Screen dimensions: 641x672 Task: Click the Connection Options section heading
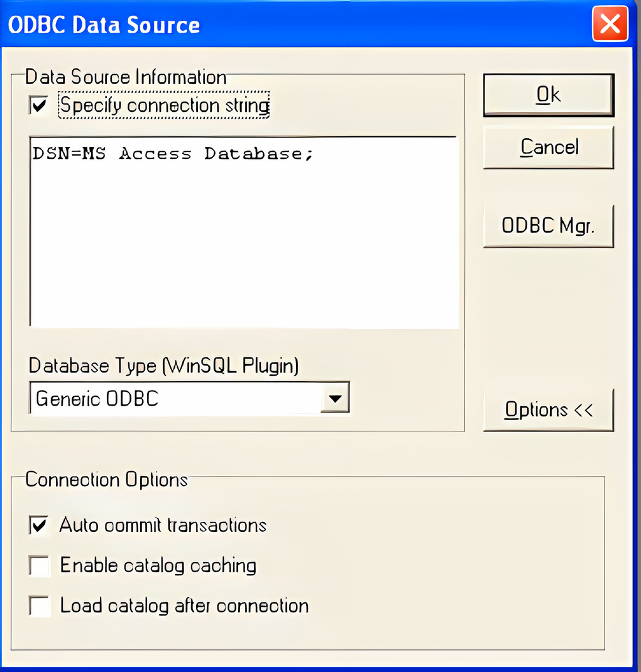(x=103, y=479)
